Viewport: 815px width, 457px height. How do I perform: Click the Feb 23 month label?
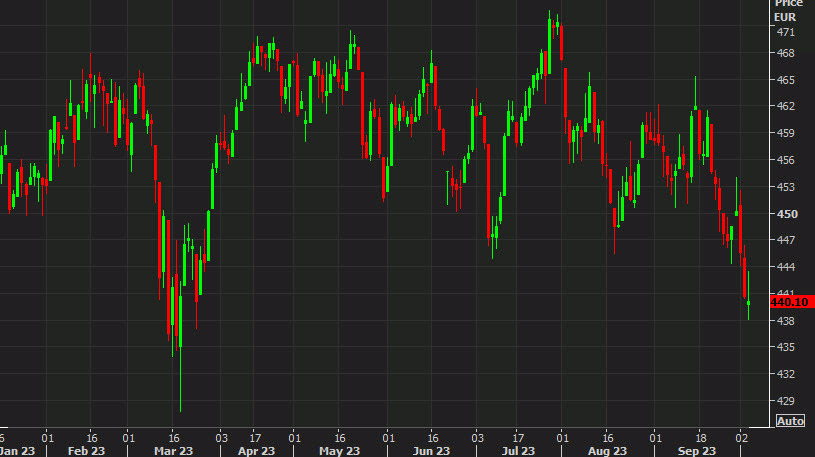coord(86,451)
